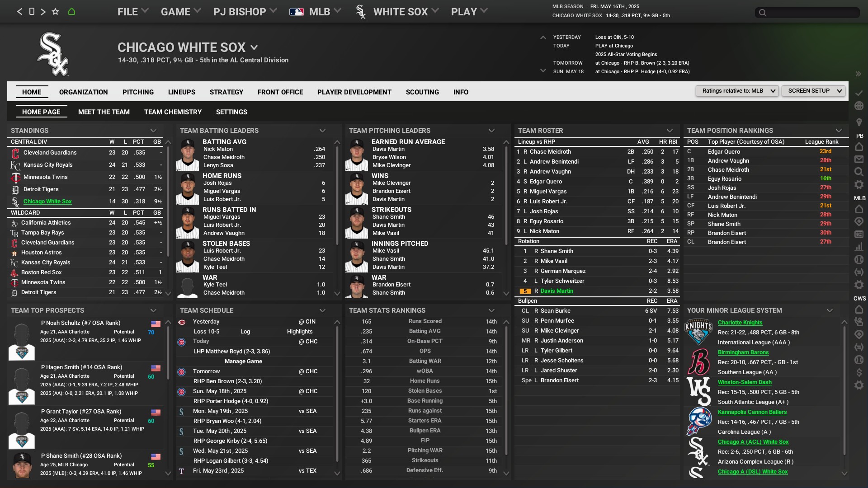Open the mail envelope icon in sidebar
This screenshot has width=868, height=488.
[859, 159]
